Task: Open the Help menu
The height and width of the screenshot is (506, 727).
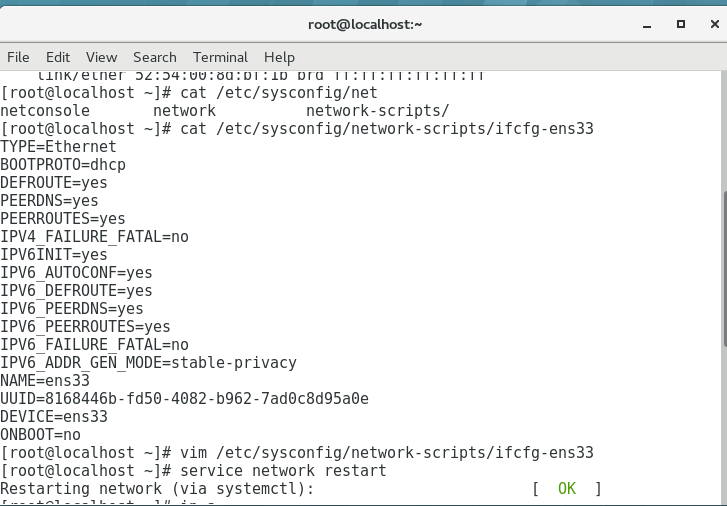Action: coord(279,57)
